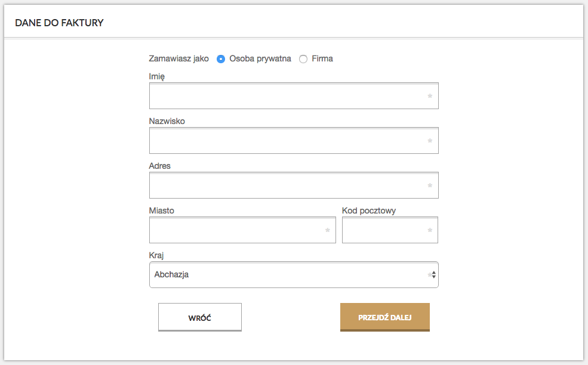Screen dimensions: 588x365
Task: Open the Kraj dropdown showing Abchazja
Action: coord(294,275)
